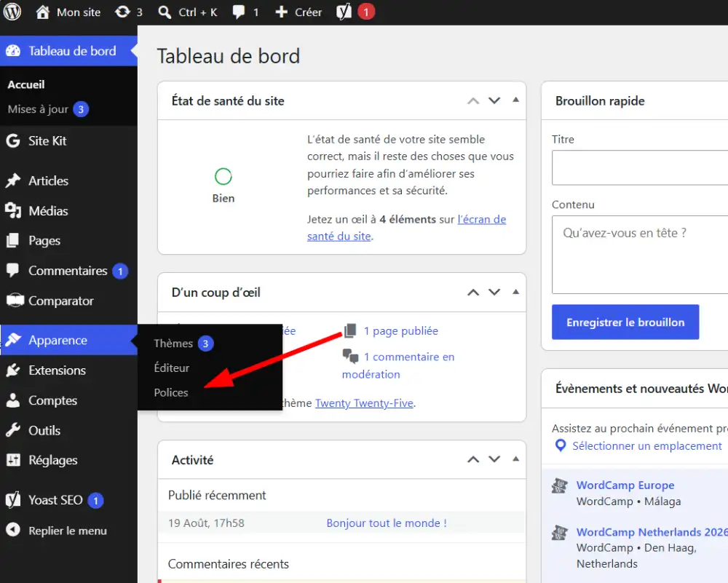This screenshot has height=583, width=728.
Task: Click Sélectionner un emplacement link
Action: 646,445
